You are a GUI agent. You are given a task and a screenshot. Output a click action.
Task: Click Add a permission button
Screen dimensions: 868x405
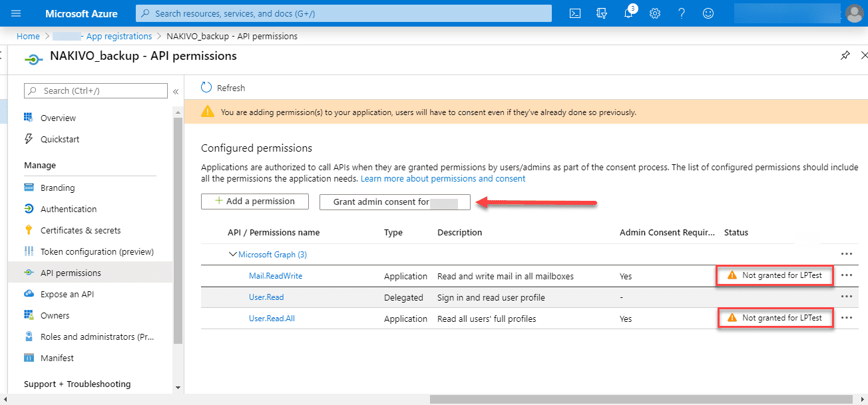[255, 202]
